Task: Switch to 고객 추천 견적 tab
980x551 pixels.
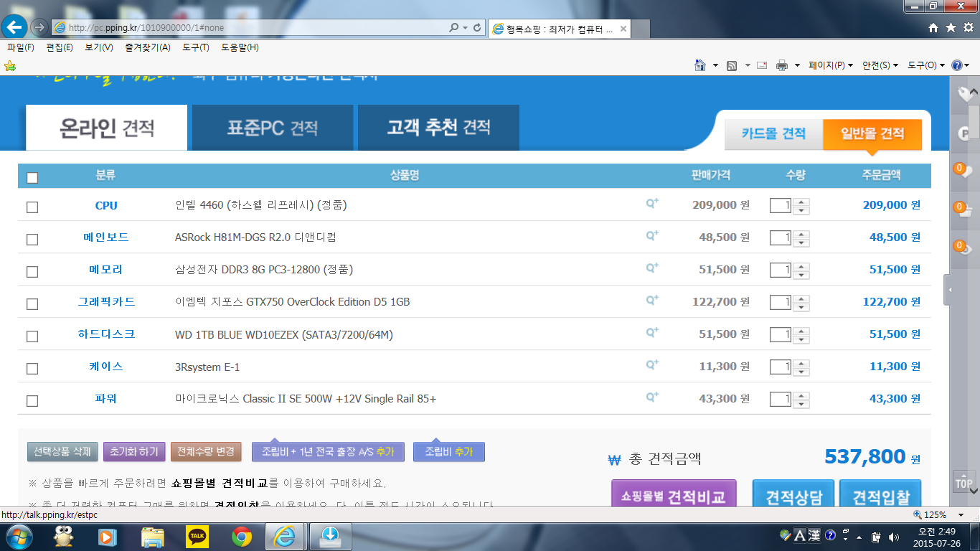Action: point(438,128)
